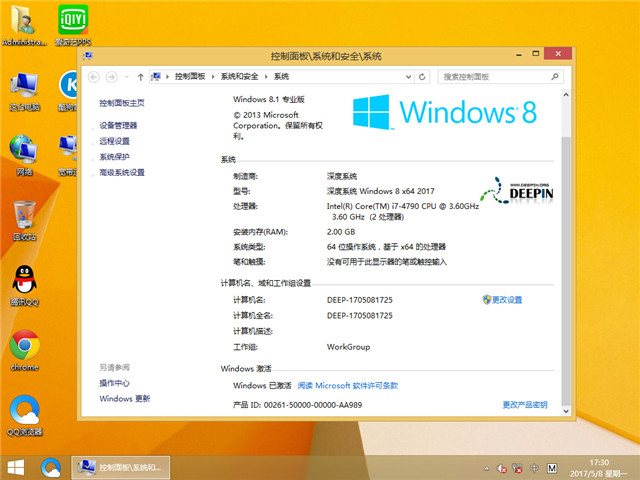Open the 腾讯QQ penguin desktop icon
Image resolution: width=640 pixels, height=480 pixels.
point(24,281)
